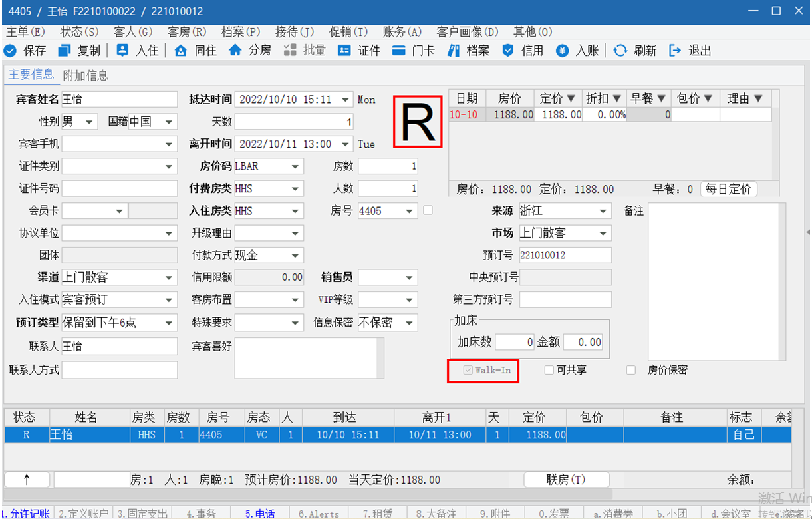Screen dimensions: 812x519
Task: Click the 门卡 key card toolbar icon
Action: pos(399,50)
